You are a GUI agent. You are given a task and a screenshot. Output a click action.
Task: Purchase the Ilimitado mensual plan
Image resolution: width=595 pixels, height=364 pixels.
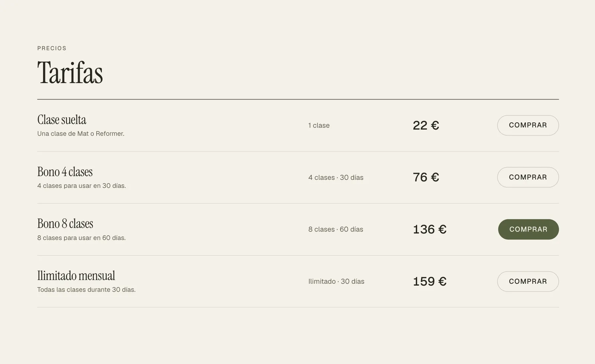pyautogui.click(x=528, y=281)
